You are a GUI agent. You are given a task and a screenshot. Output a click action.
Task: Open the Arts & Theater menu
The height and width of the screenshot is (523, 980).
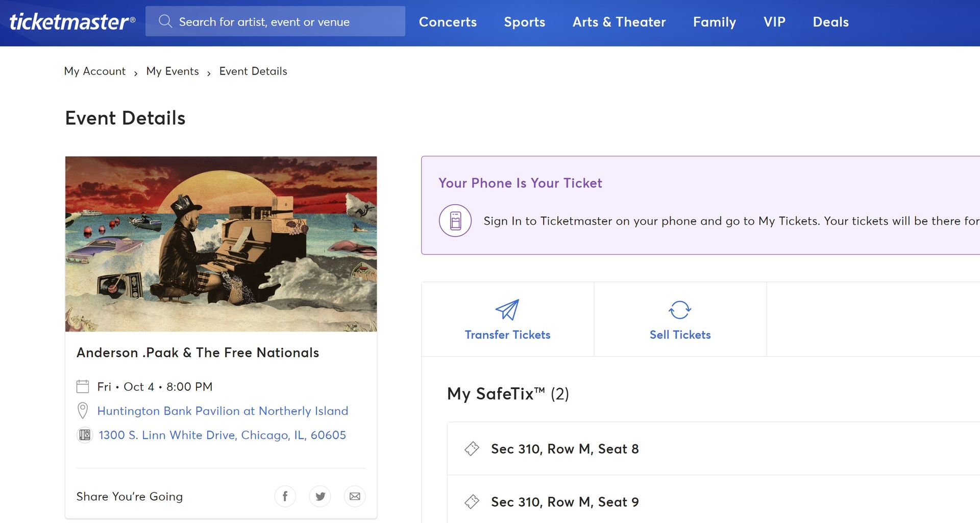pyautogui.click(x=619, y=22)
